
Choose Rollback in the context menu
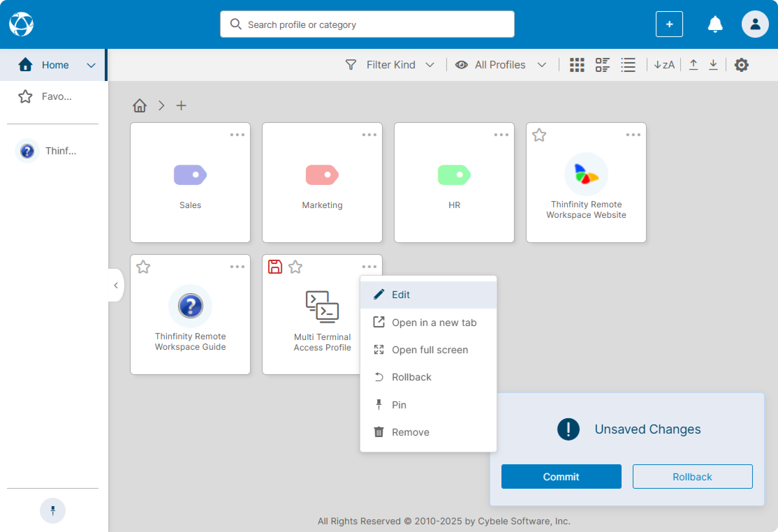pyautogui.click(x=428, y=377)
